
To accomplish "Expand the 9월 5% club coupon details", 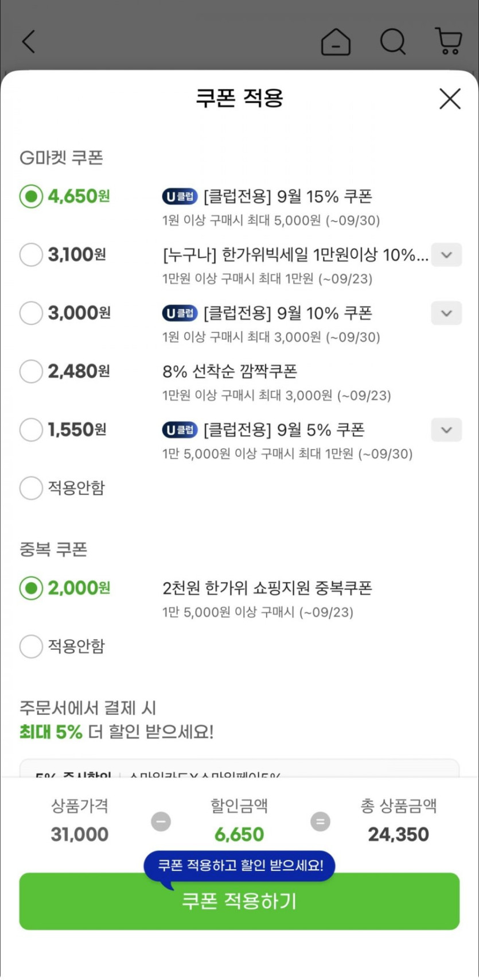I will tap(446, 430).
